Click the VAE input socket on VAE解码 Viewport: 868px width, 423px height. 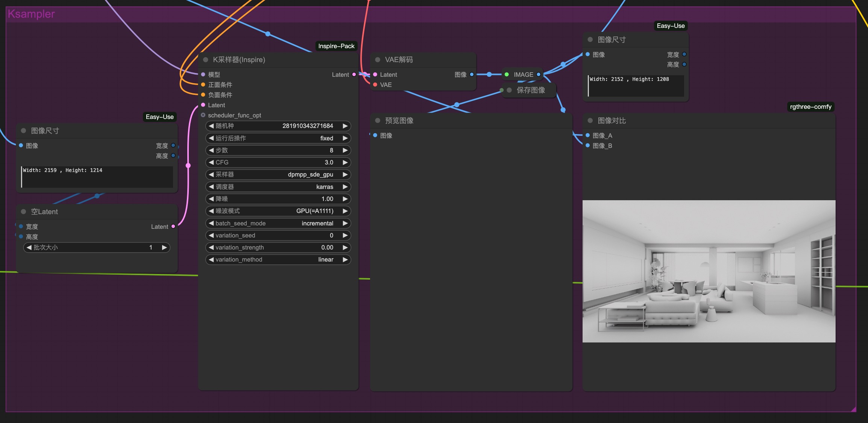375,85
